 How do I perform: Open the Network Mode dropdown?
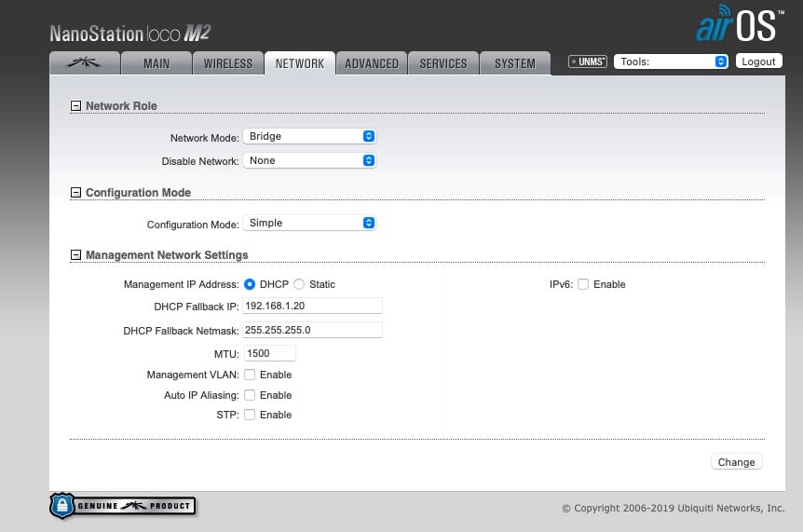click(x=309, y=136)
